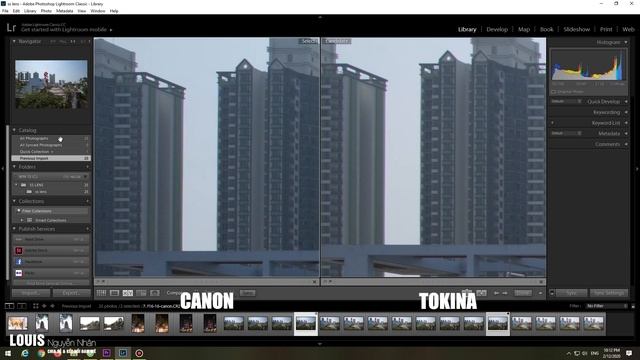Enable Original Photo checkbox under histogram
The height and width of the screenshot is (360, 640).
(553, 92)
